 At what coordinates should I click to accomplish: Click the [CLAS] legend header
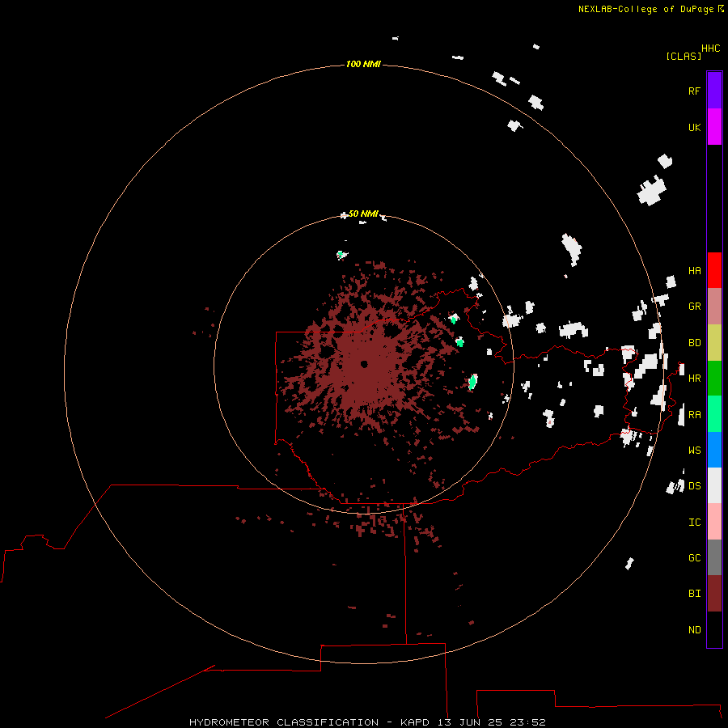click(x=683, y=56)
